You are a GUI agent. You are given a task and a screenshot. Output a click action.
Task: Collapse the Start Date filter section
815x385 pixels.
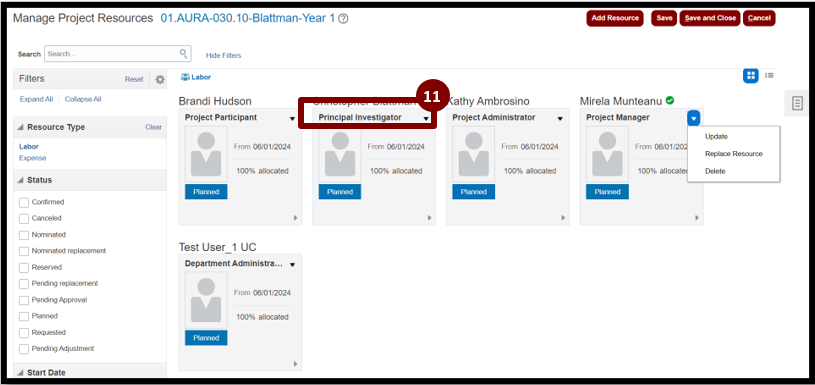point(20,373)
